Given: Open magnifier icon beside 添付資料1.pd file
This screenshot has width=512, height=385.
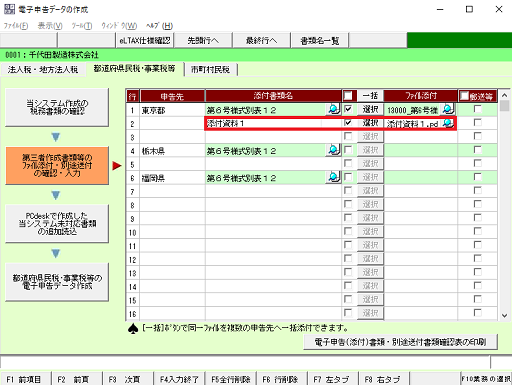Looking at the screenshot, I should coord(448,123).
